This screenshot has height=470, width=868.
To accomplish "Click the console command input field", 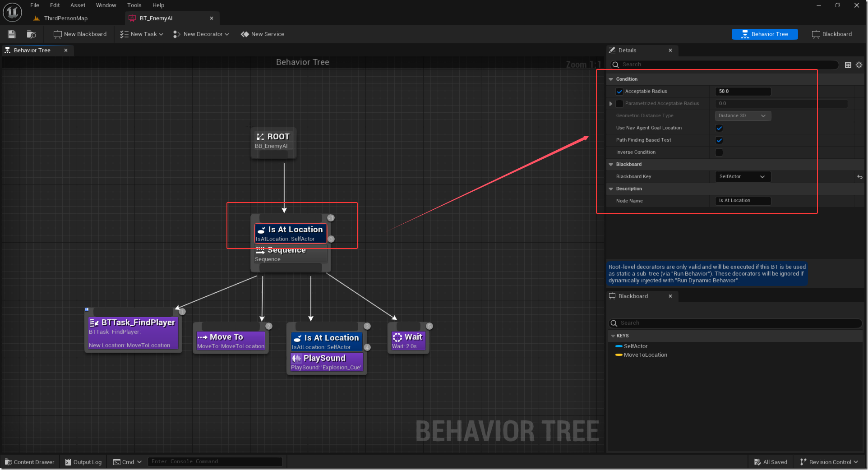I will [215, 462].
